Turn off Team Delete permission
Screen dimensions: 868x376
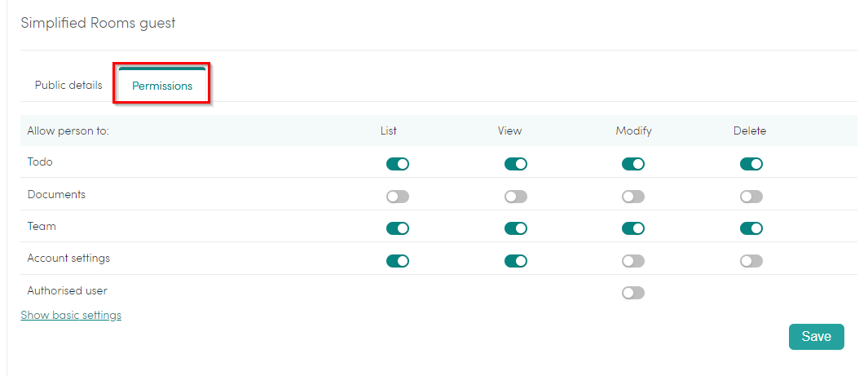(x=751, y=228)
